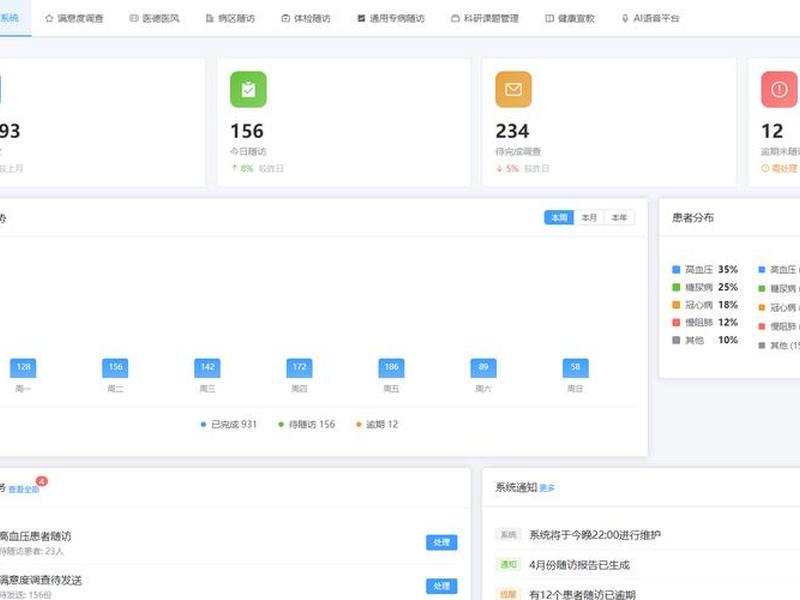800x600 pixels.
Task: Open the 体检随访 tab
Action: (306, 18)
